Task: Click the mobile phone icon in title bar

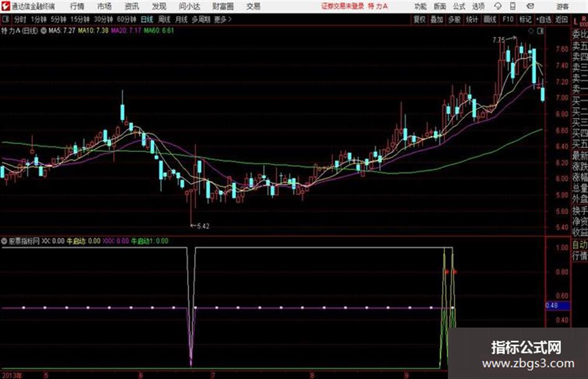Action: [513, 6]
